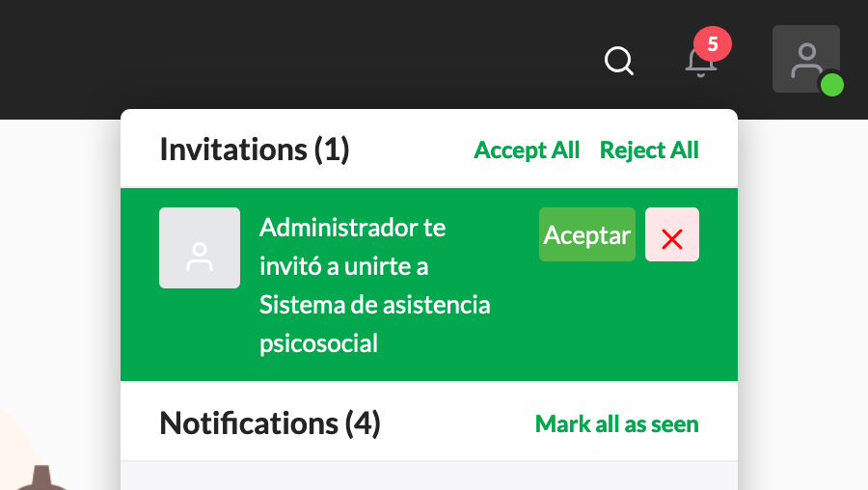
Task: Click the Notifications (4) heading
Action: click(x=270, y=423)
